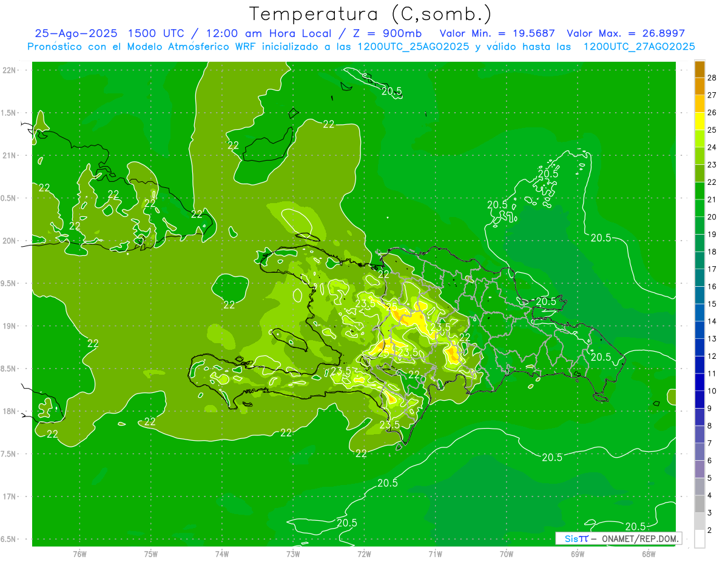This screenshot has width=728, height=562.
Task: Click the '76W' longitude axis label
Action: click(79, 554)
